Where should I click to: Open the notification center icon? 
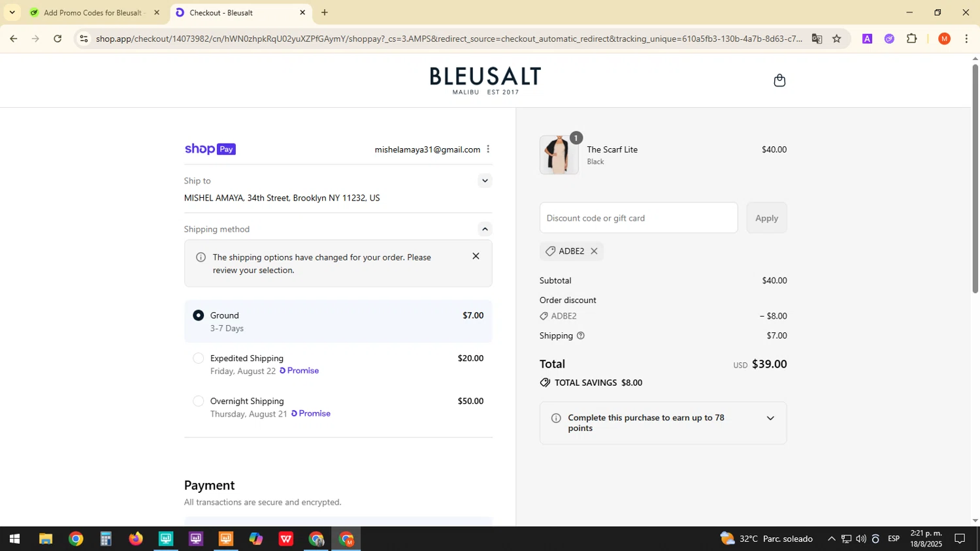pyautogui.click(x=960, y=539)
